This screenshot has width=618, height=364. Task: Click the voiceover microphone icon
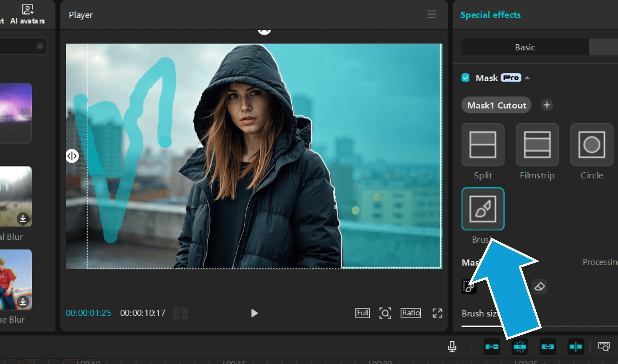point(452,347)
